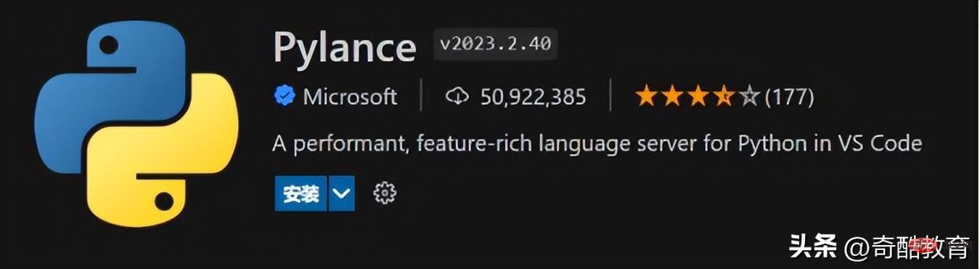Expand the dropdown arrow beside 安装

pyautogui.click(x=342, y=193)
